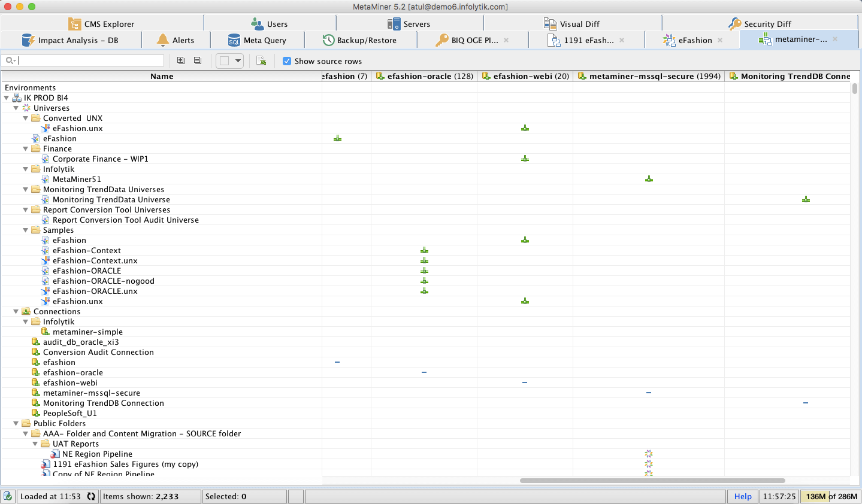Click the source marker in metaminer-mssql-secure row
Image resolution: width=862 pixels, height=504 pixels.
pyautogui.click(x=649, y=393)
